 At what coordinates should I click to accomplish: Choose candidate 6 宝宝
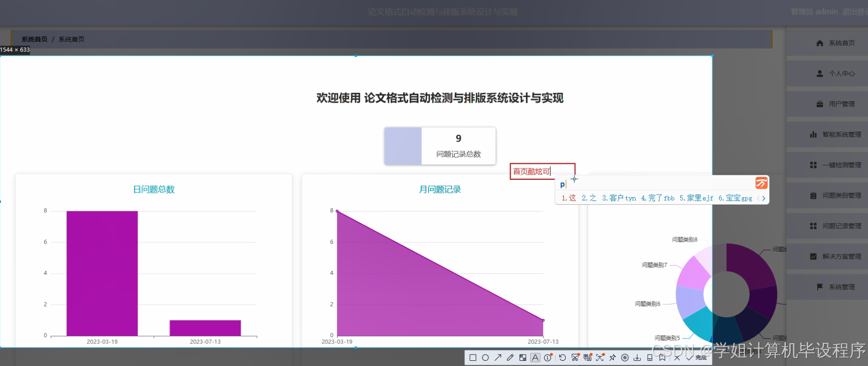735,198
